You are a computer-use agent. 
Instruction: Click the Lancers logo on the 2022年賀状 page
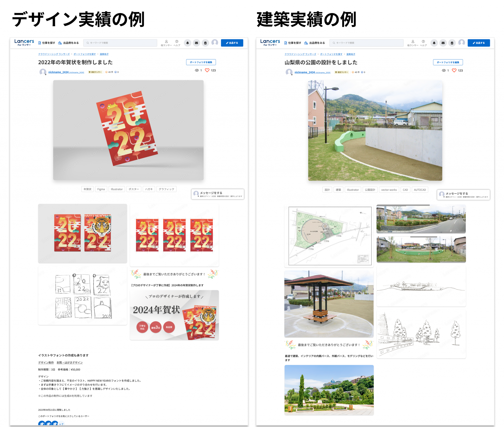24,42
